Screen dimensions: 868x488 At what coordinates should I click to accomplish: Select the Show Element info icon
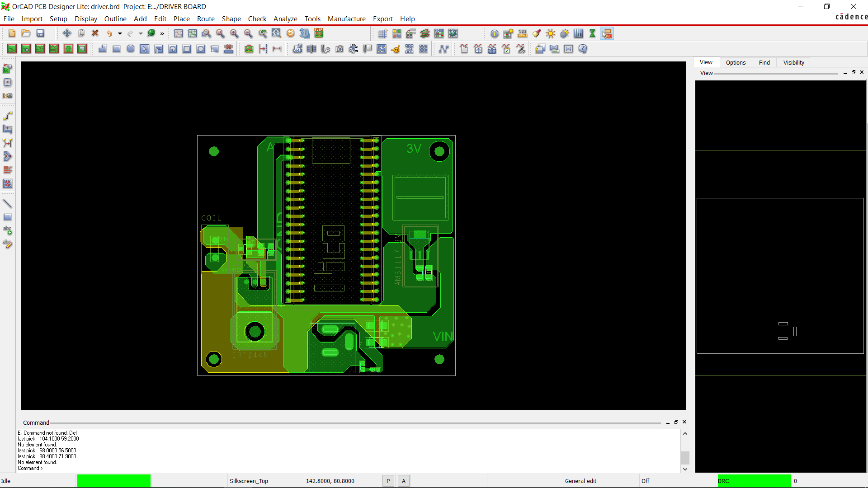point(495,33)
